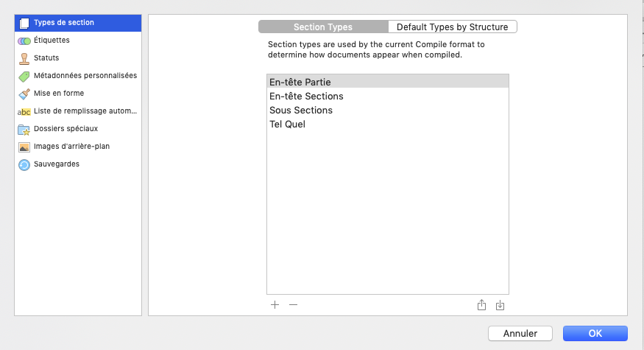Click the export section types icon
The image size is (644, 350).
(x=482, y=304)
